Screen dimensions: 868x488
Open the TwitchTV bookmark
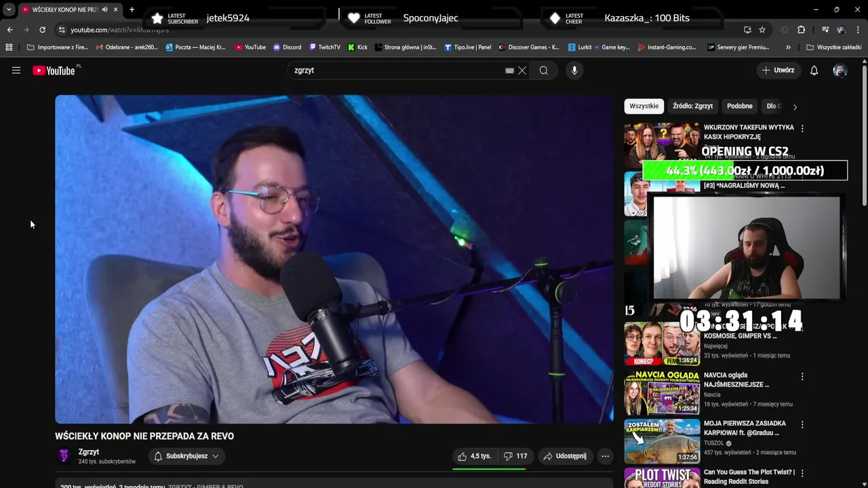point(325,47)
